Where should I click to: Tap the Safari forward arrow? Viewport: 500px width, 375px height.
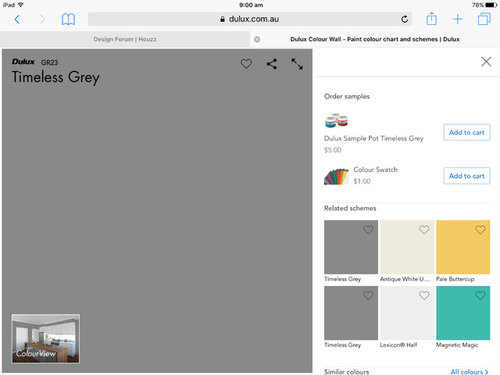coord(43,19)
